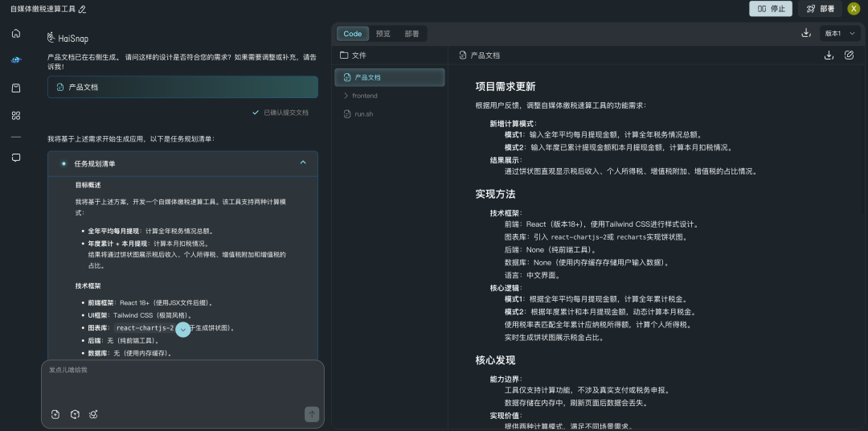This screenshot has width=868, height=431.
Task: Click the cube icon in chat input
Action: tap(75, 414)
